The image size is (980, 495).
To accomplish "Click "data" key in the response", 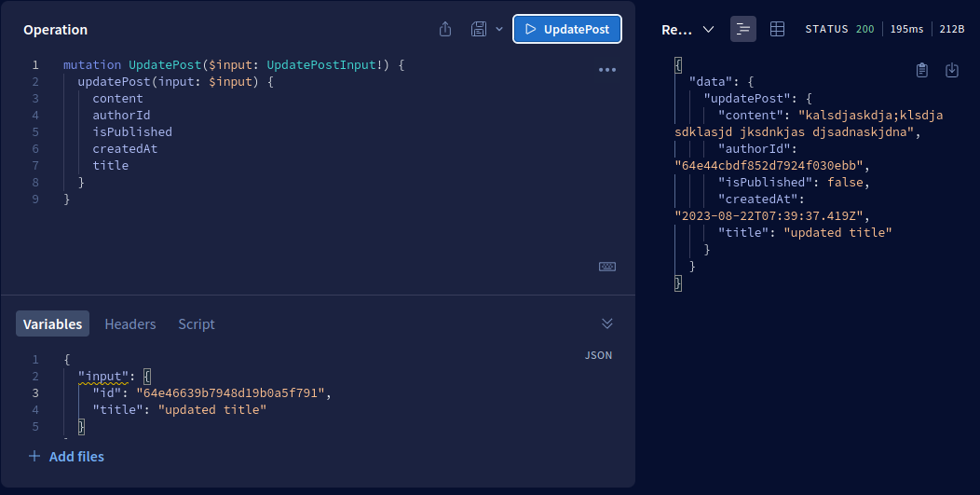I will 711,81.
